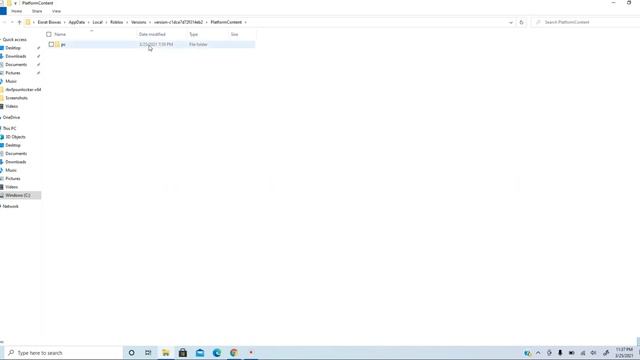640x360 pixels.
Task: Tick the checkbox for pc folder
Action: click(51, 44)
